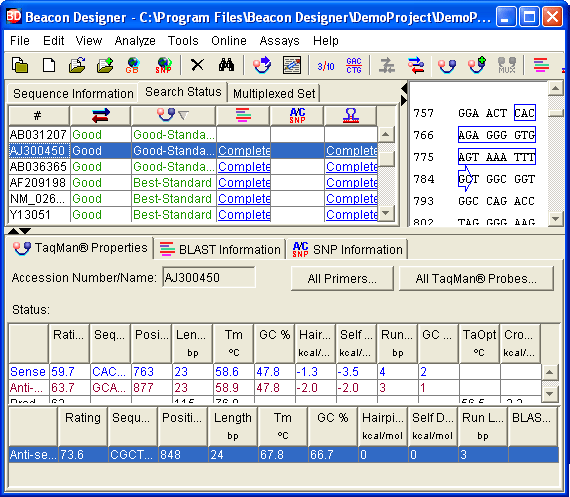Open the Online menu
Viewport: 570px width, 497px height.
point(229,41)
